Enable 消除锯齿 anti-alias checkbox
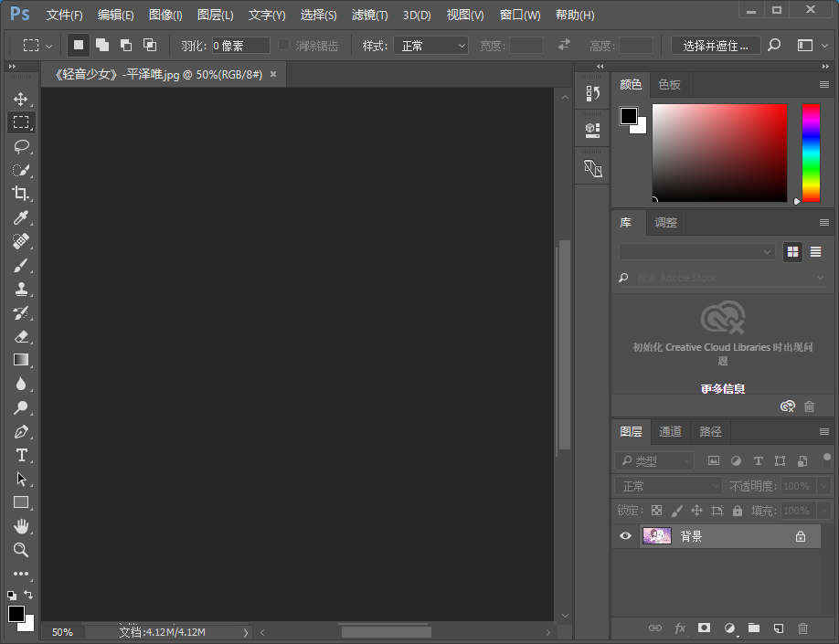The image size is (839, 644). coord(284,45)
